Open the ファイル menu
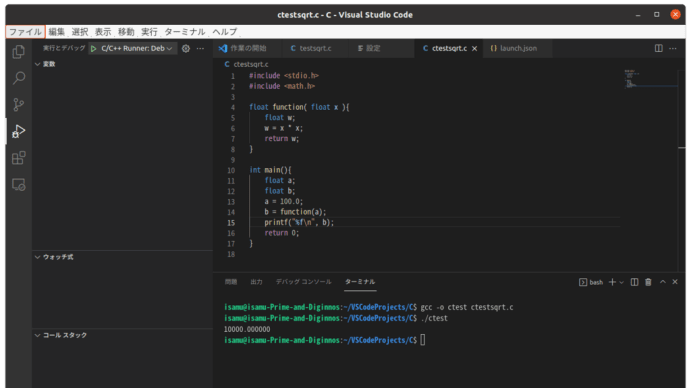 point(25,32)
